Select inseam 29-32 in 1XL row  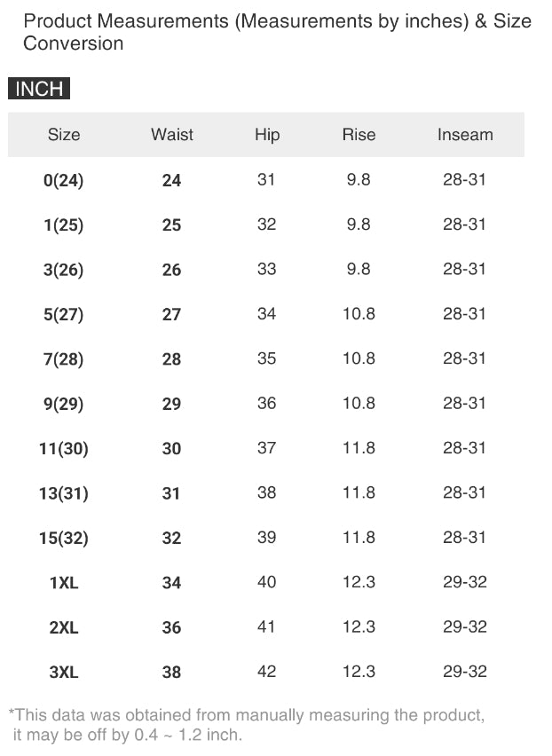[465, 582]
